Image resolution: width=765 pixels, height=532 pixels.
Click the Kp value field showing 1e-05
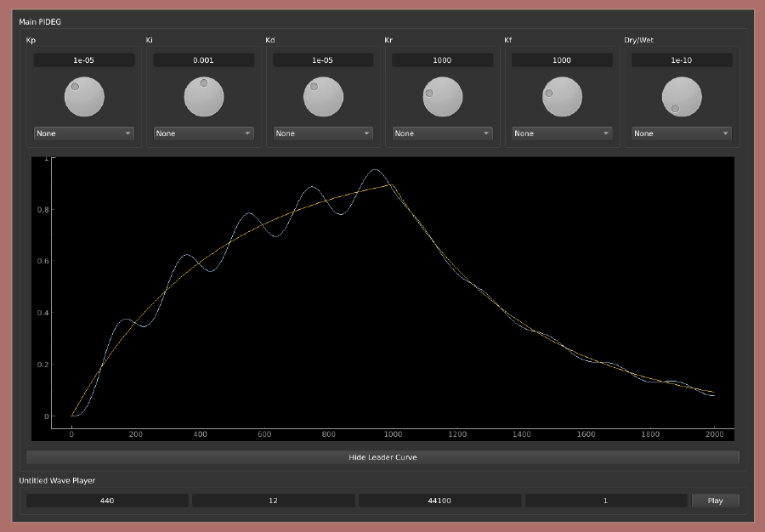84,60
